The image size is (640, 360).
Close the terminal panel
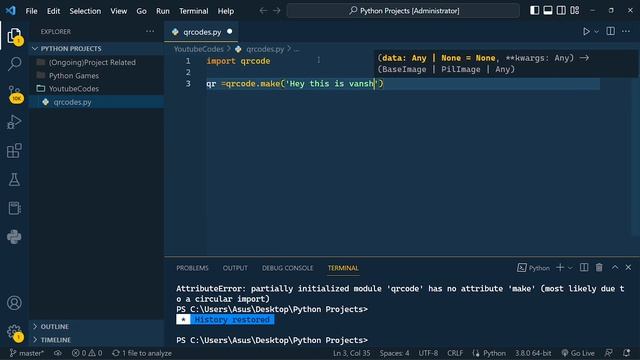(x=628, y=267)
